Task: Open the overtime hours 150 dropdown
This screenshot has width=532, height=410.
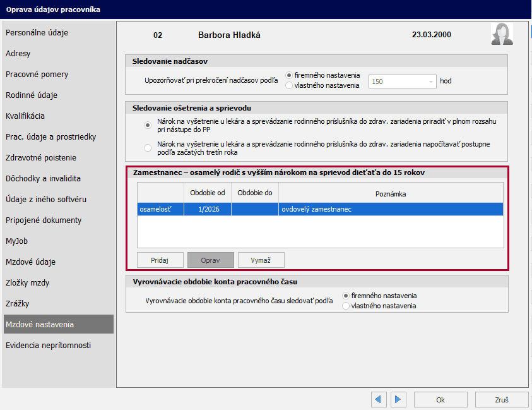Action: 431,81
